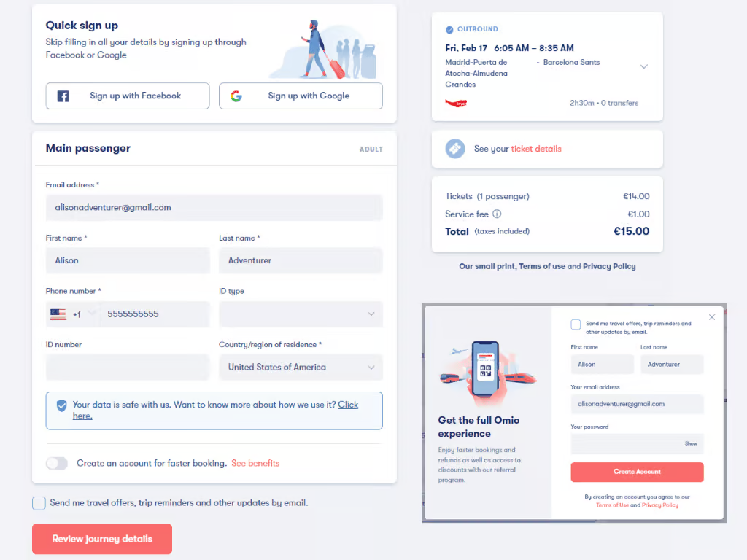This screenshot has width=747, height=560.
Task: Click the Google logo icon
Action: click(236, 96)
